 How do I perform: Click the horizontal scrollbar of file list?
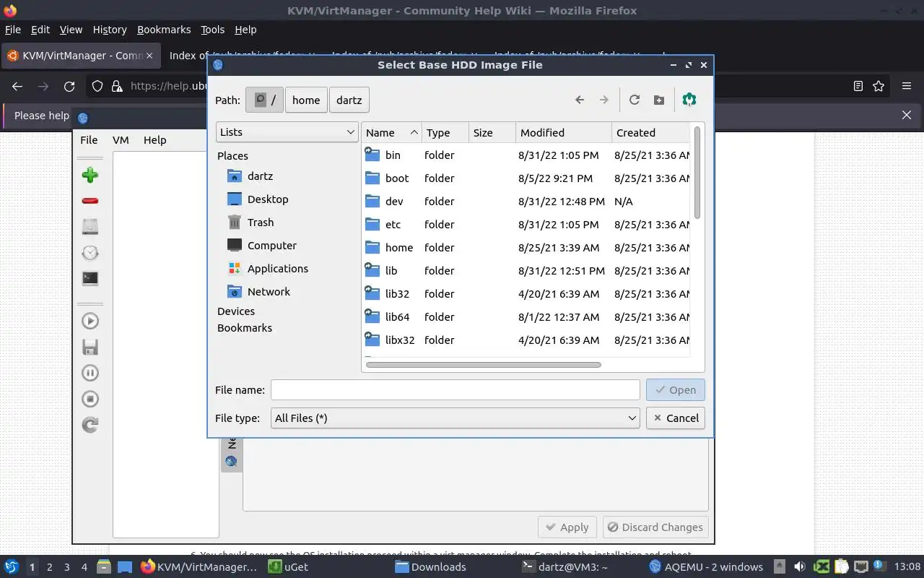pyautogui.click(x=484, y=365)
